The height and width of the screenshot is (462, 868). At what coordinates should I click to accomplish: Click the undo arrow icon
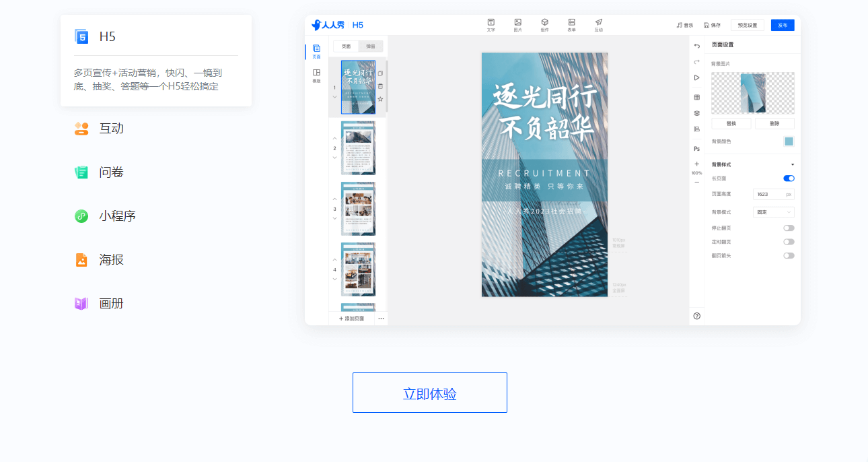(x=696, y=46)
